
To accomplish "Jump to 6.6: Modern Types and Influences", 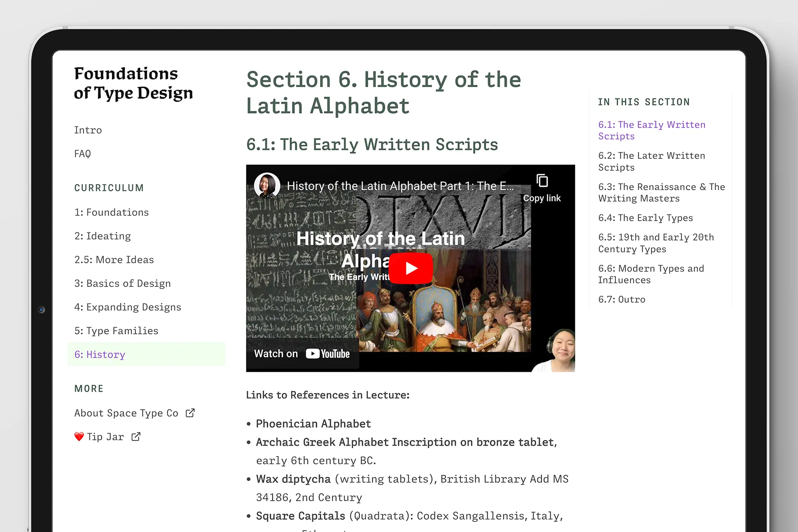I will (x=651, y=274).
